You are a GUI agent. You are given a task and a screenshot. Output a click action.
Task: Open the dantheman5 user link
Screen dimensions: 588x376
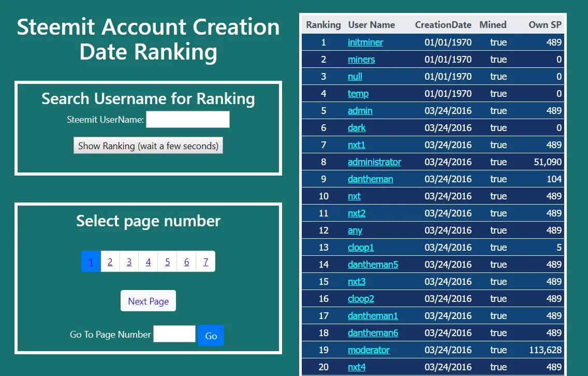pos(373,265)
